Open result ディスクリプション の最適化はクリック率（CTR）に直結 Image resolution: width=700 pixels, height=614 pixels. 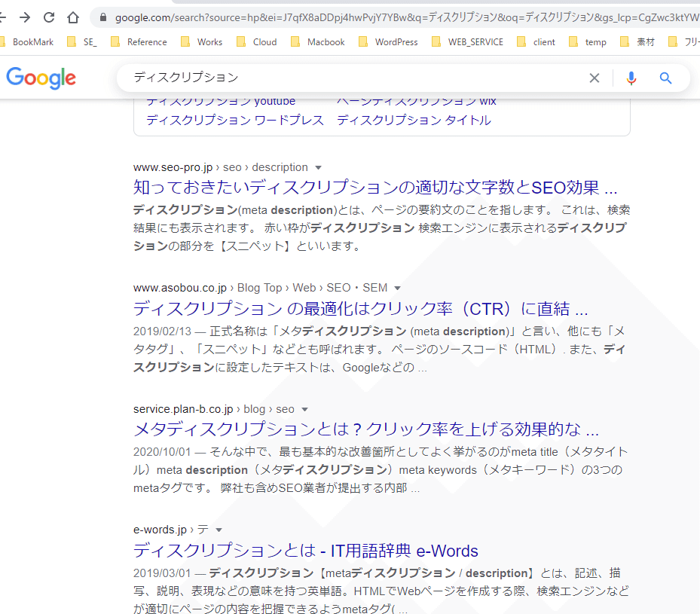[361, 309]
